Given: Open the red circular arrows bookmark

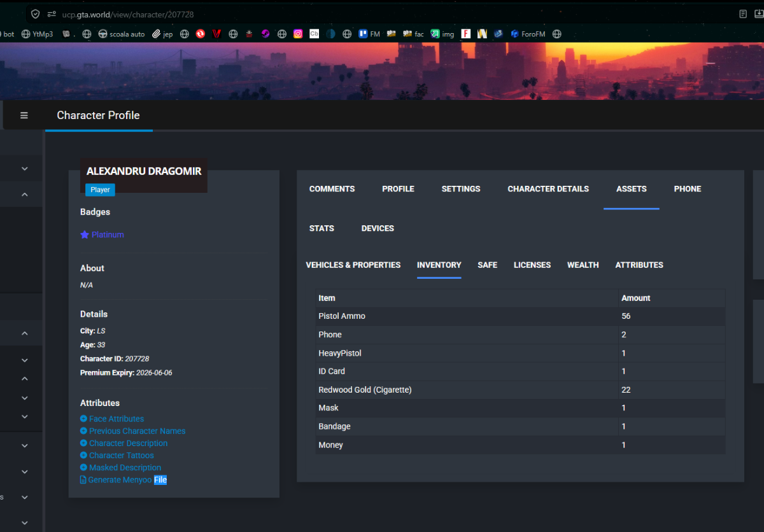Looking at the screenshot, I should tap(201, 34).
